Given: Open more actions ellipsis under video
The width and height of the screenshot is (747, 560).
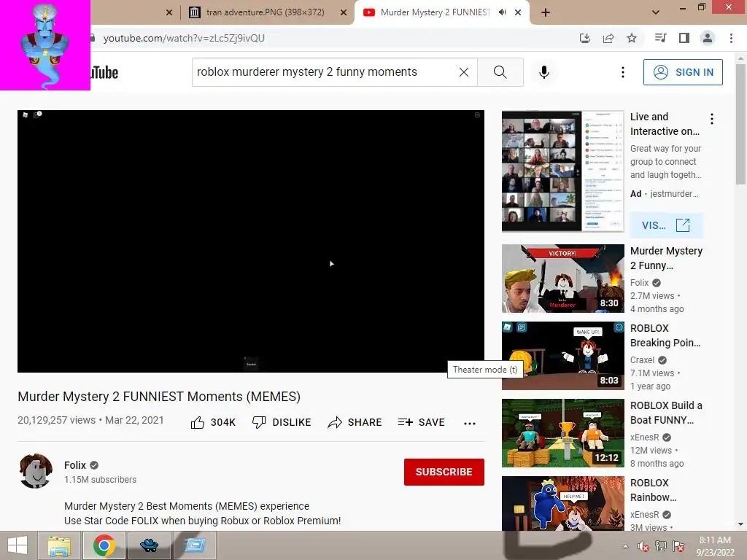Looking at the screenshot, I should pos(470,424).
